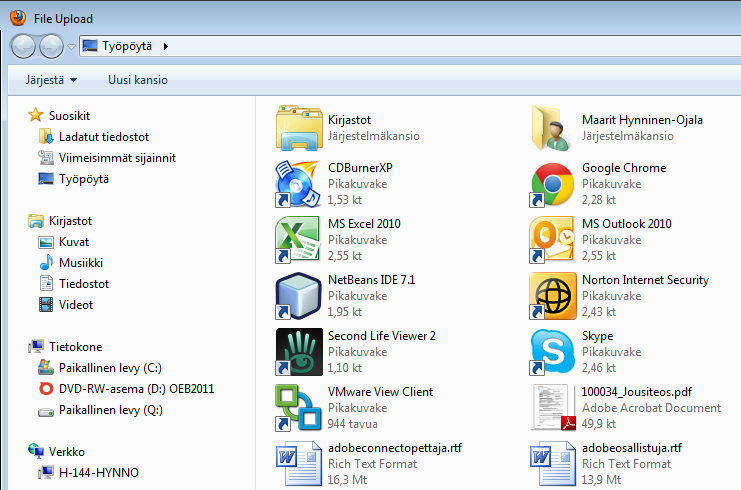Click the Suosikit star icon

click(35, 115)
